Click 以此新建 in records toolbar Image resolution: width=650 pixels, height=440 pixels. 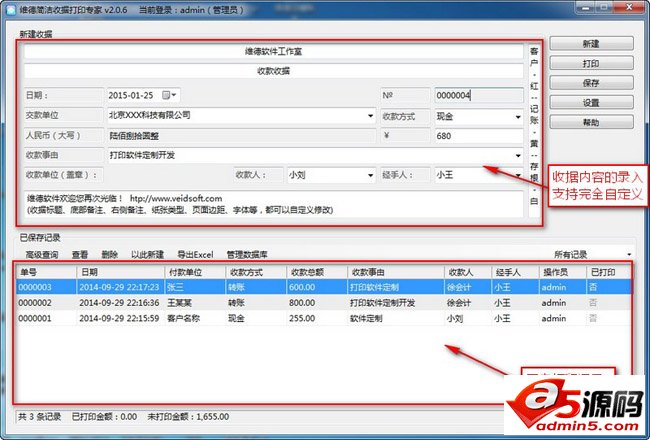coord(147,255)
